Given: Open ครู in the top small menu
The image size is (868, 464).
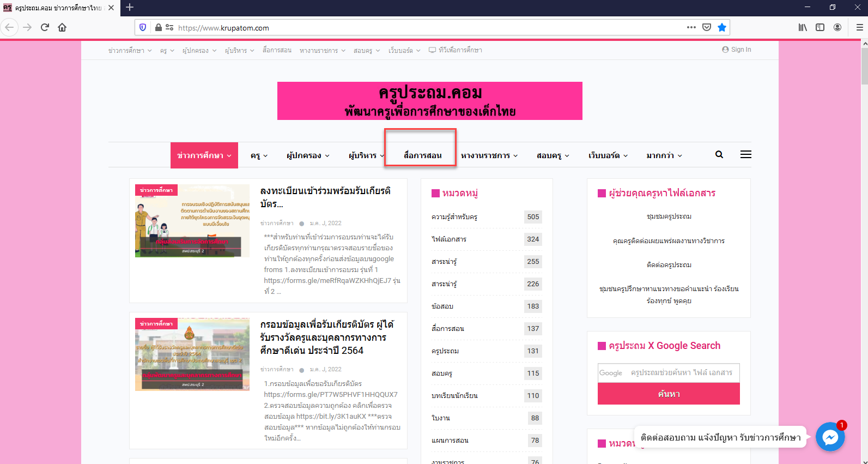Looking at the screenshot, I should pyautogui.click(x=167, y=50).
